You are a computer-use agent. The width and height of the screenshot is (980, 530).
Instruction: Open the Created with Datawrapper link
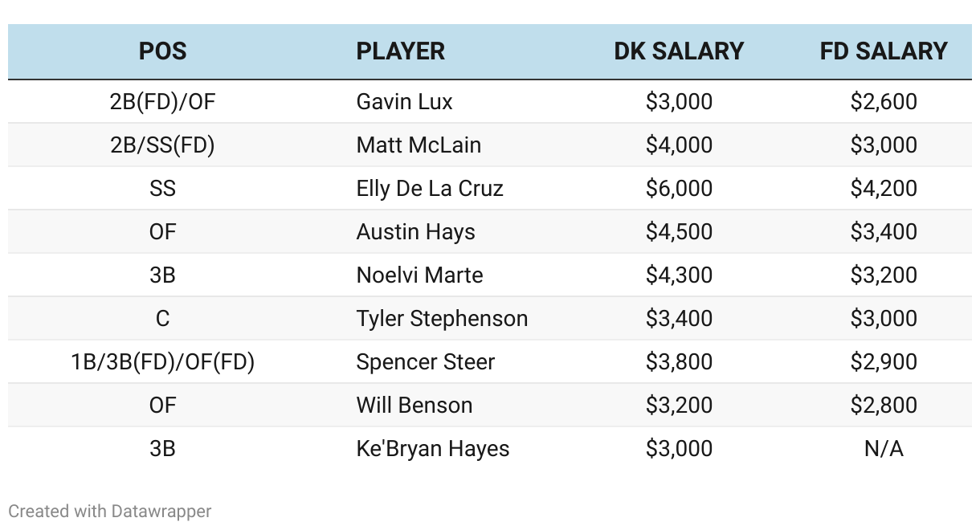click(x=110, y=511)
